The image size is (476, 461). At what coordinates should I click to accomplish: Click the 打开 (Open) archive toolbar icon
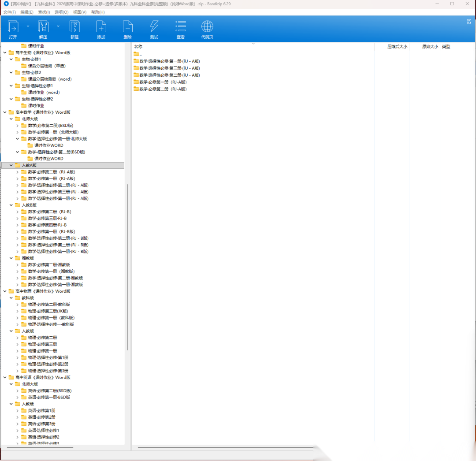click(x=13, y=27)
